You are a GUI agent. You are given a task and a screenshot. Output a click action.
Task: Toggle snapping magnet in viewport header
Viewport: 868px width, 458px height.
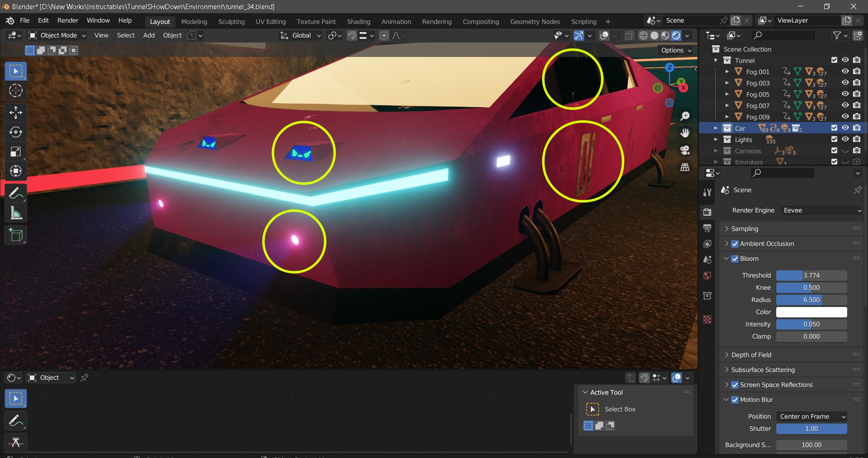pos(352,36)
